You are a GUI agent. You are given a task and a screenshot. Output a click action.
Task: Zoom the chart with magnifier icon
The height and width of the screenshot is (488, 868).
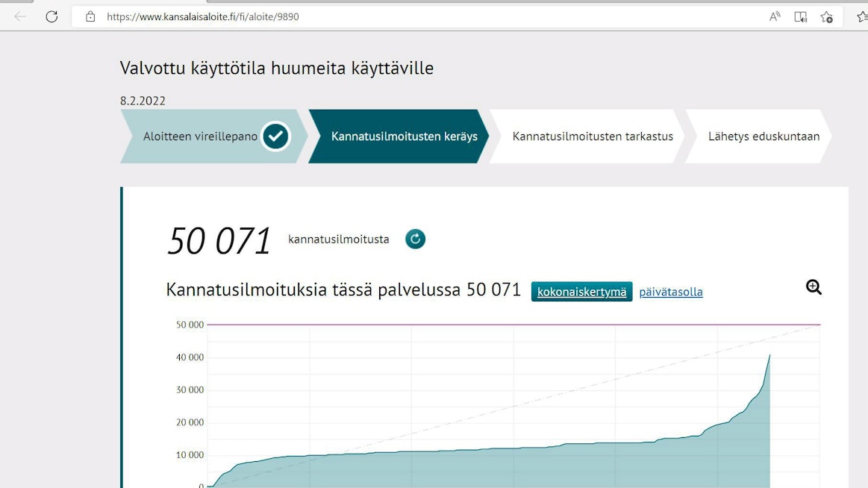[x=814, y=287]
